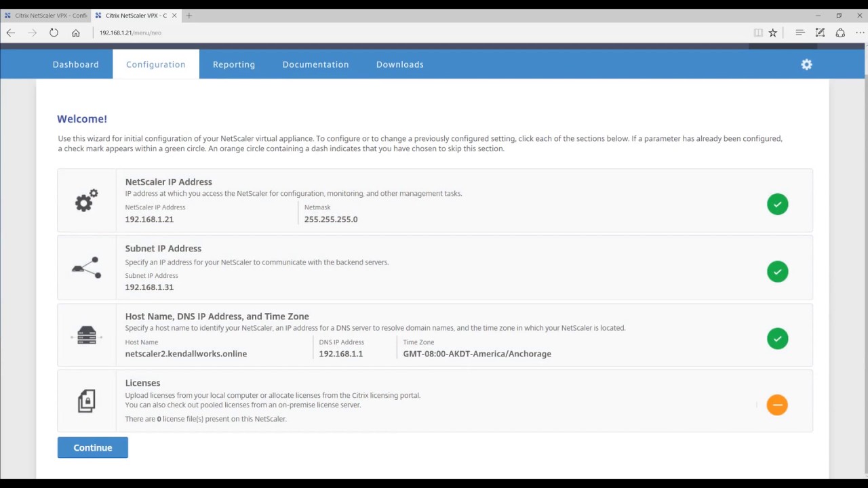Click the Continue button

click(x=93, y=447)
